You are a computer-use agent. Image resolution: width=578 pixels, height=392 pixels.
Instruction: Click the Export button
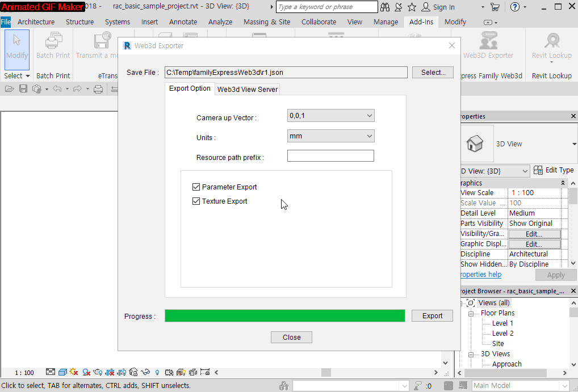tap(432, 316)
